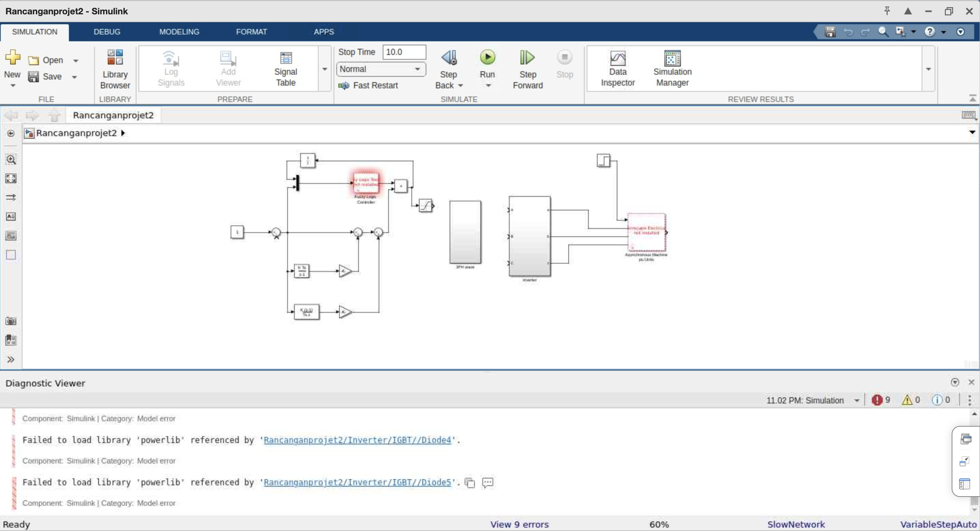Toggle the sample time display arrows icon

click(x=11, y=197)
